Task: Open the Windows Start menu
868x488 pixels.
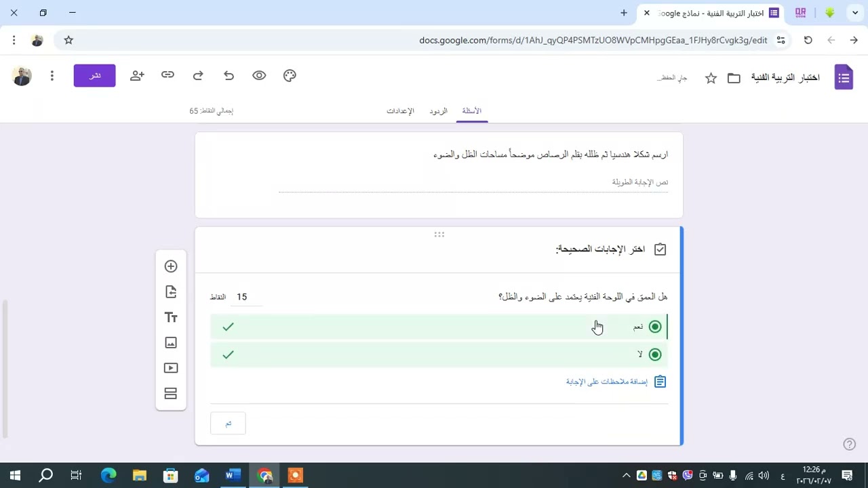Action: click(x=15, y=475)
